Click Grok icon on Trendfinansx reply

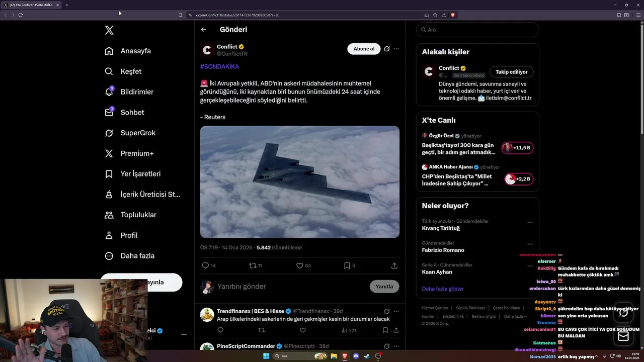[x=387, y=311]
